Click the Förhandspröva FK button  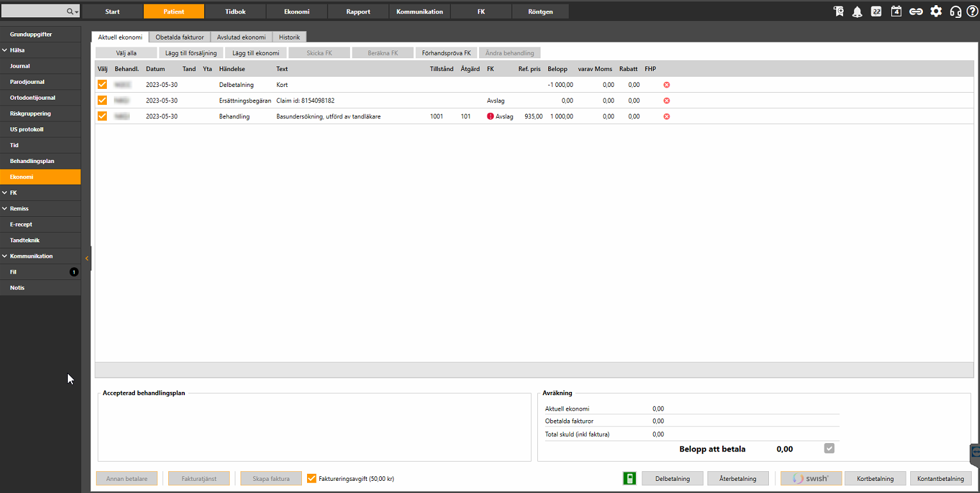[446, 53]
